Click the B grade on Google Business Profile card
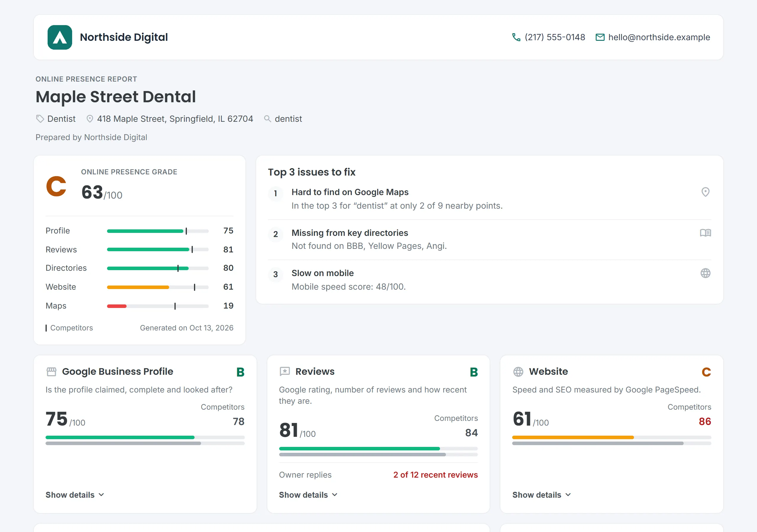Viewport: 757px width, 532px height. [x=240, y=372]
